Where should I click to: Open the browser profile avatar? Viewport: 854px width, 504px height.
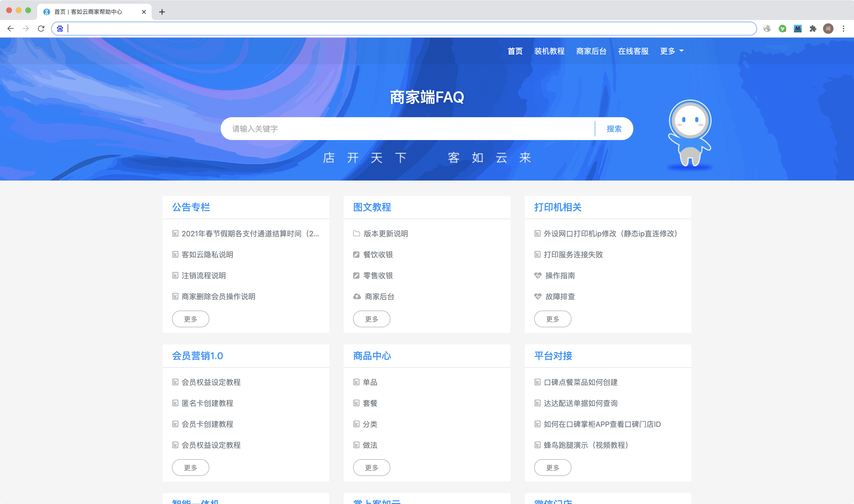[x=828, y=29]
